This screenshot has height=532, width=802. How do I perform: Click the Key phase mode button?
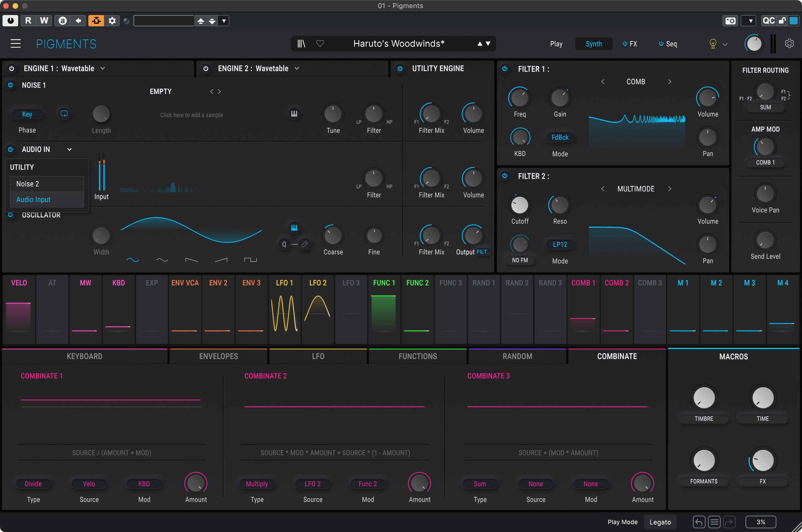click(27, 114)
